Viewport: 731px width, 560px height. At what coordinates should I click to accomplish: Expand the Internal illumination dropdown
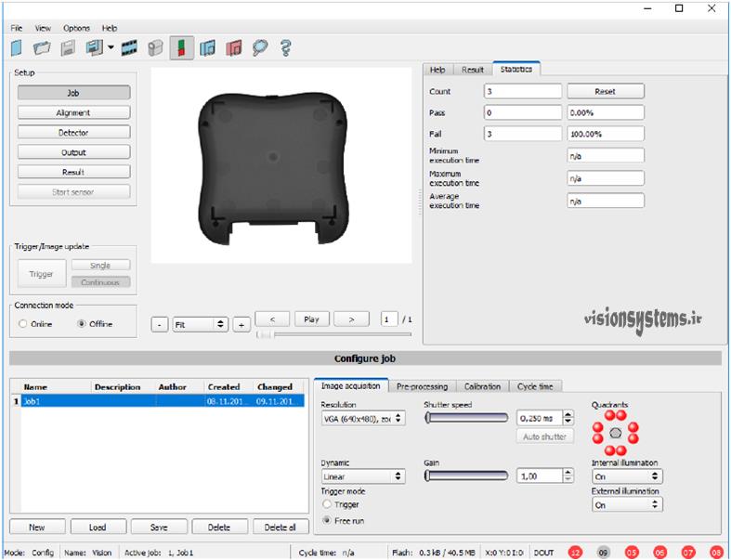[x=627, y=476]
